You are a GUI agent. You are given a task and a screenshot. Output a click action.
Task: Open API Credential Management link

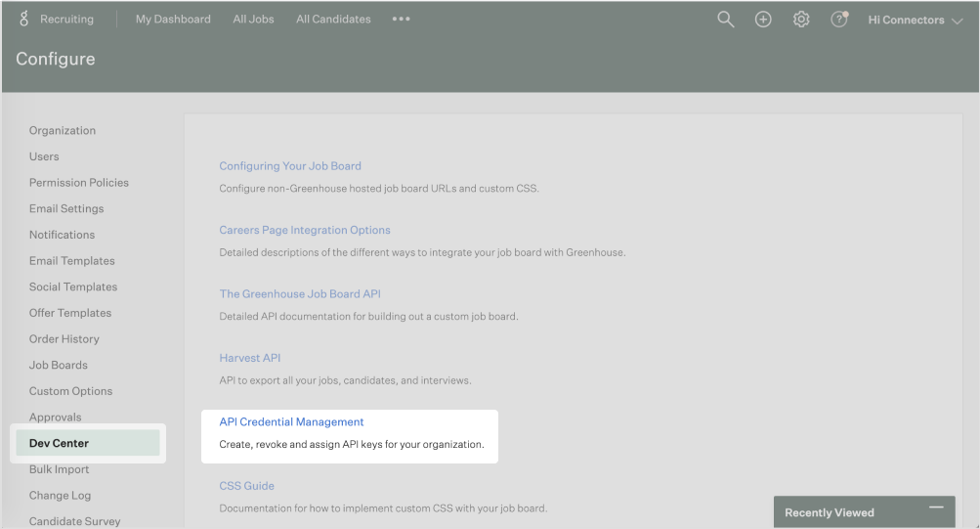(x=291, y=422)
